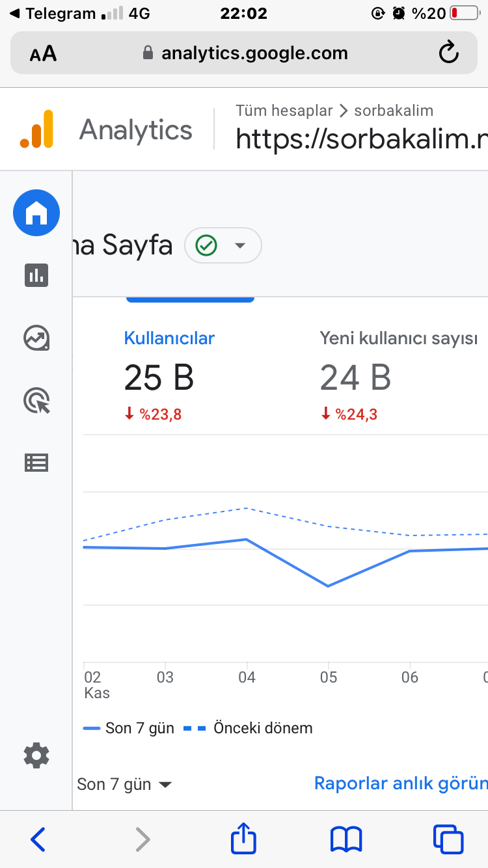Open Safari bookmarks book icon
Viewport: 488px width, 868px height.
[346, 840]
